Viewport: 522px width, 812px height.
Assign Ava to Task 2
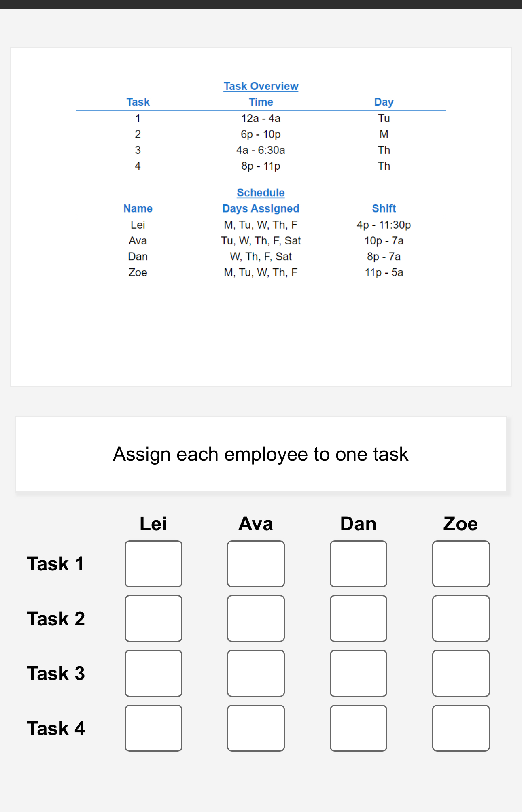coord(256,619)
